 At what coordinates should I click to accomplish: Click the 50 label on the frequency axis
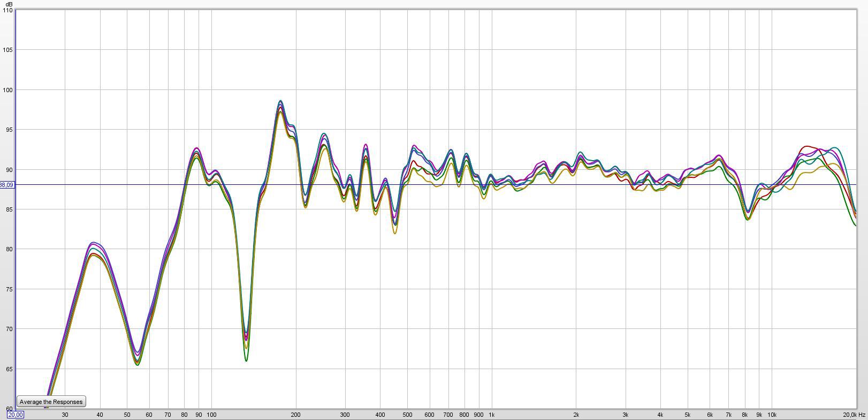click(x=127, y=415)
